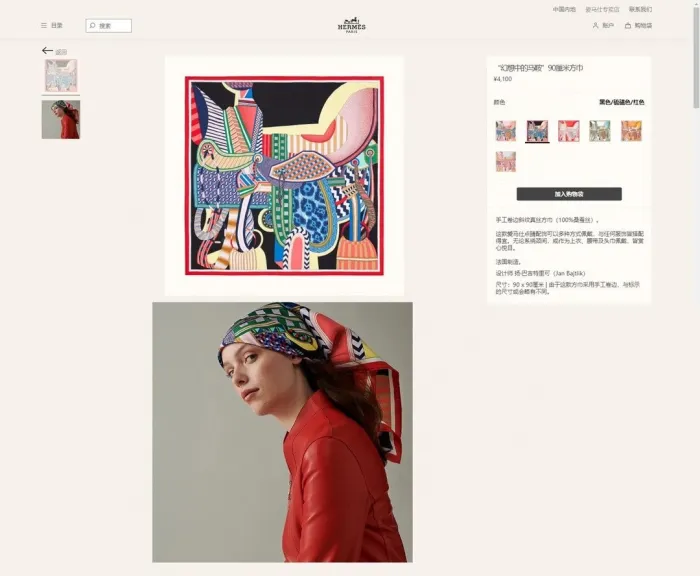Choose the green and beige scarf color swatch
700x576 pixels.
tap(600, 131)
